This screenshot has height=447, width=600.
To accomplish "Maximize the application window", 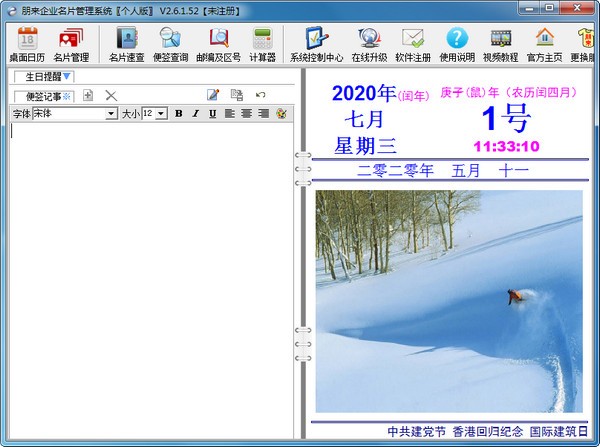I will [x=549, y=8].
